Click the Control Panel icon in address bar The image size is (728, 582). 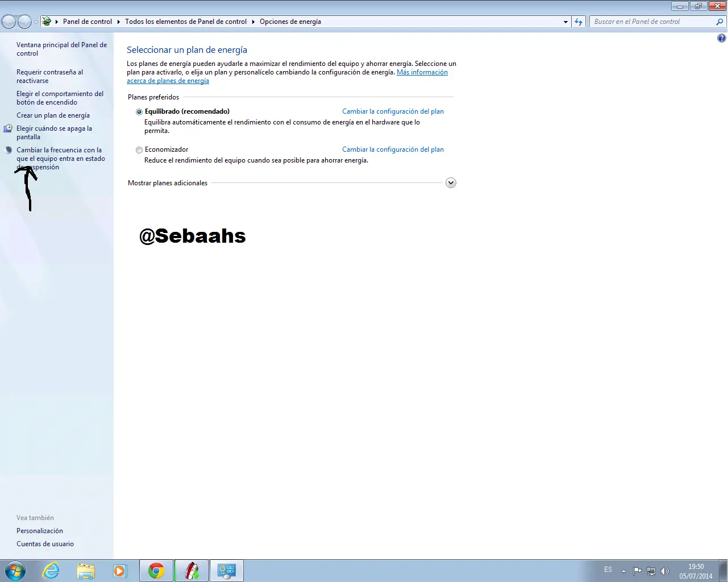(47, 22)
